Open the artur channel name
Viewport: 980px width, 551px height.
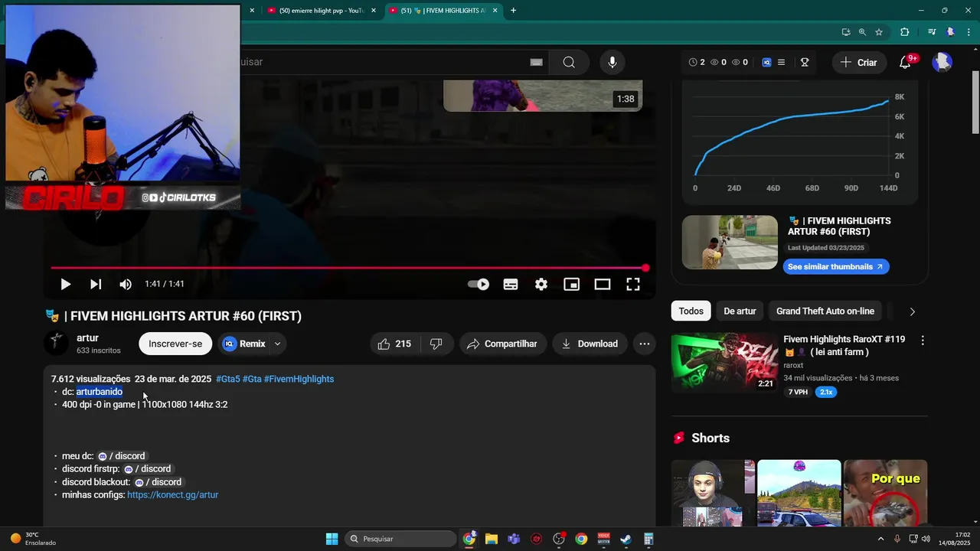pyautogui.click(x=87, y=337)
